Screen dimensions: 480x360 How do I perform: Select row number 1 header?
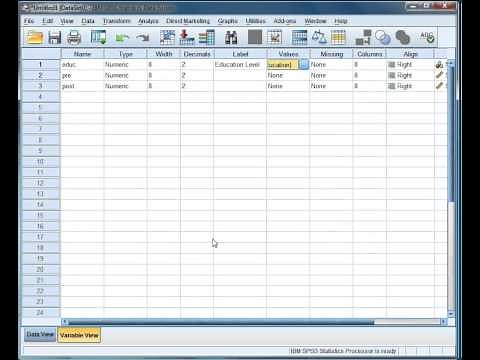click(41, 65)
